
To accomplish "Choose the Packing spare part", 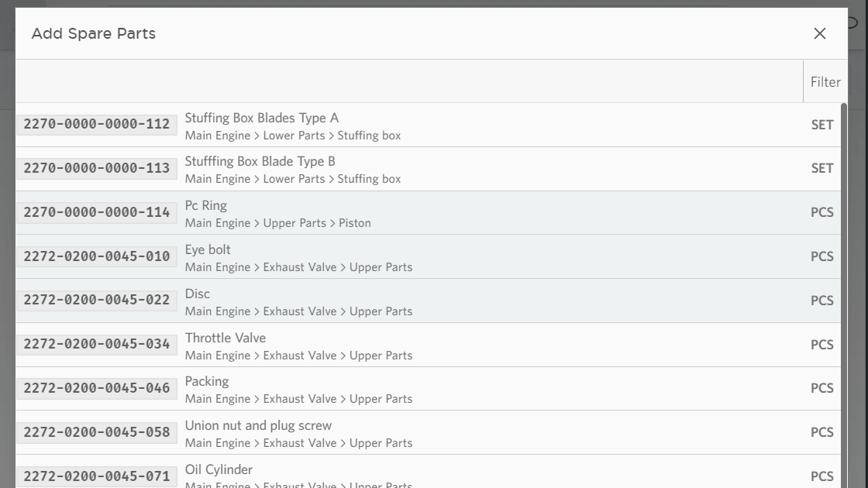I will pyautogui.click(x=207, y=381).
